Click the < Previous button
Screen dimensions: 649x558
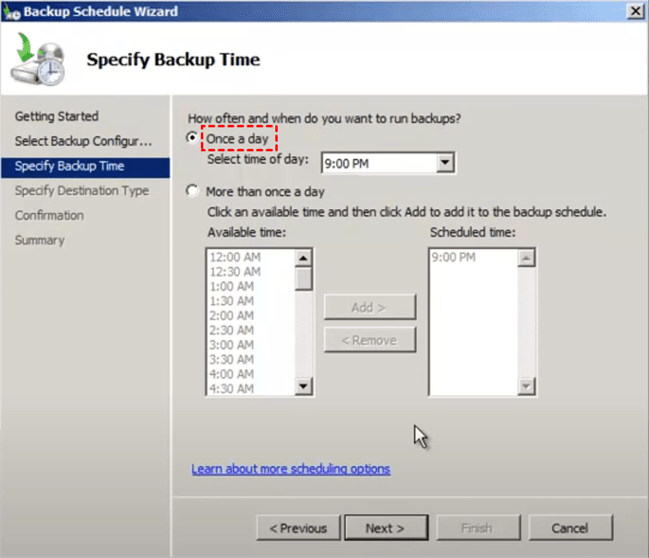click(x=298, y=528)
